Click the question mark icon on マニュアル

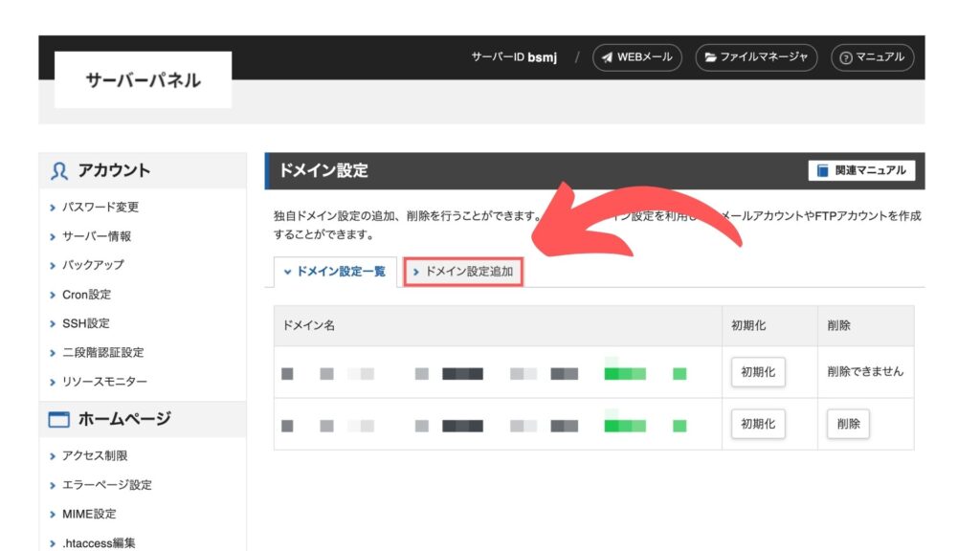(846, 58)
